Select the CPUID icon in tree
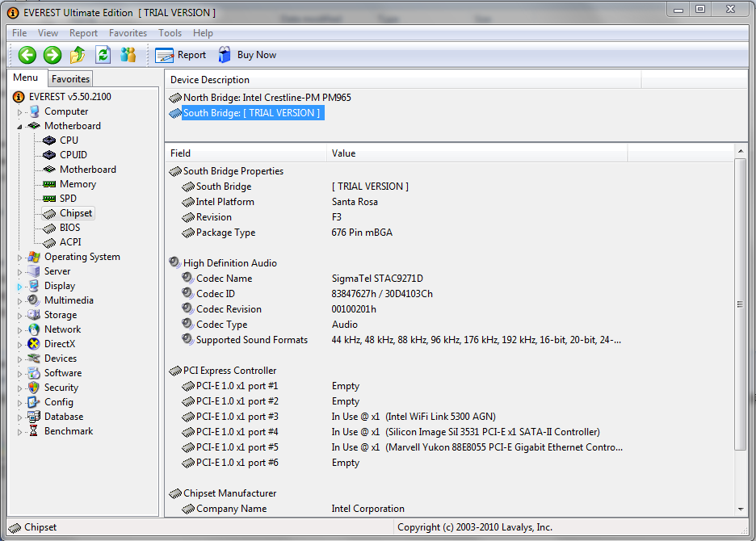This screenshot has width=756, height=541. 49,155
